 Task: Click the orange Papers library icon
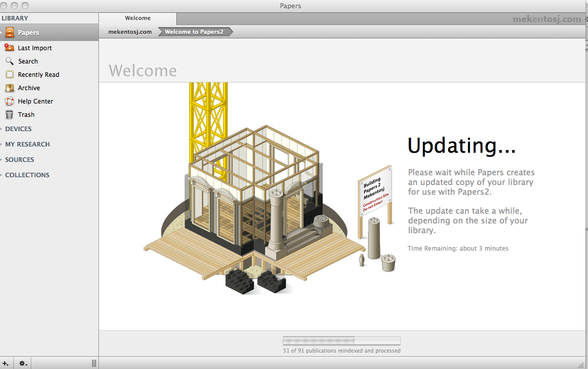point(10,32)
